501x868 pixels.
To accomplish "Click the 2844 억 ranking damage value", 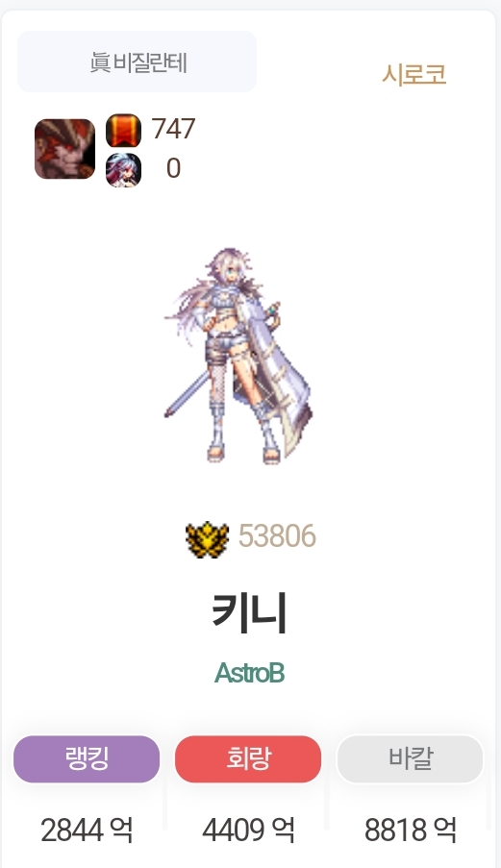I will coord(87,831).
